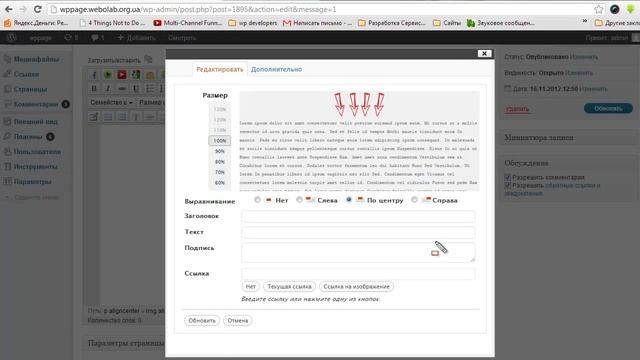Set image size to 70%
Screen dimensions: 640x360
click(x=220, y=172)
